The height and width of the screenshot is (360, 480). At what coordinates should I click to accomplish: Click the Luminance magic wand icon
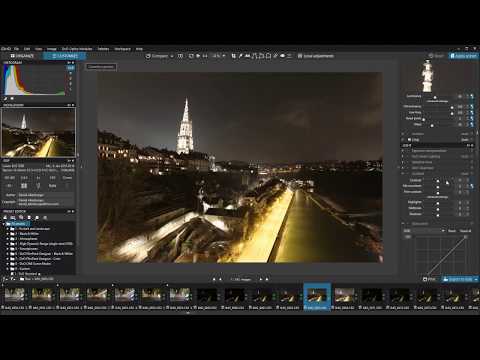472,96
